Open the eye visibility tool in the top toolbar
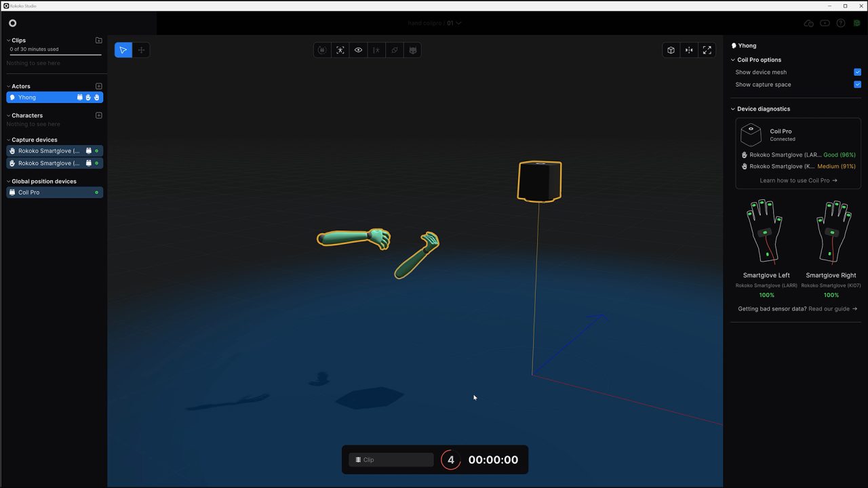This screenshot has height=488, width=868. (x=358, y=49)
